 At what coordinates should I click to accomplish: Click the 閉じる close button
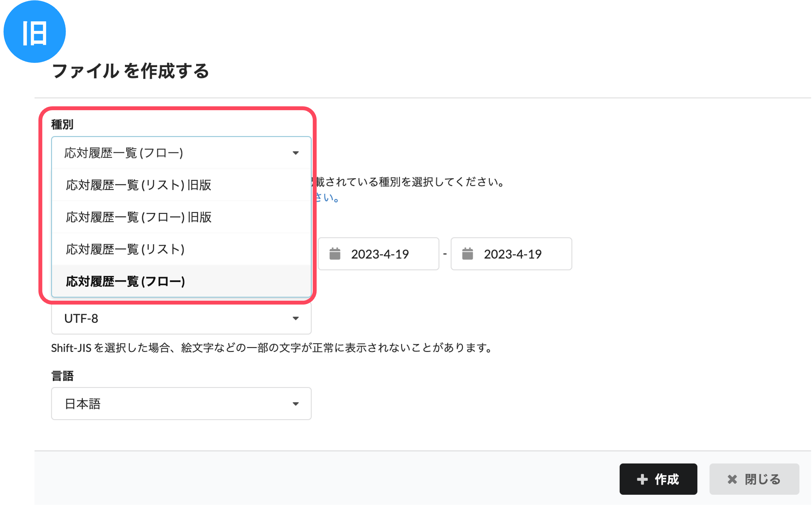754,479
